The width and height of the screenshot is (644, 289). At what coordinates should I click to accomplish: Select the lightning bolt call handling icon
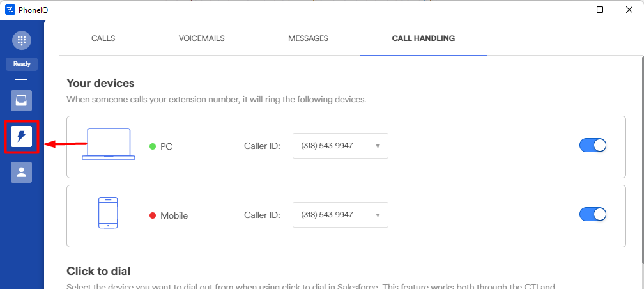[x=22, y=136]
